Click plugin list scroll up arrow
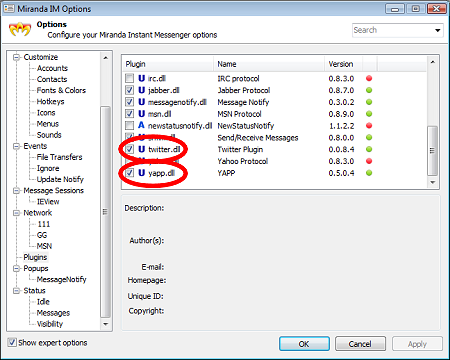This screenshot has width=450, height=360. pyautogui.click(x=432, y=62)
